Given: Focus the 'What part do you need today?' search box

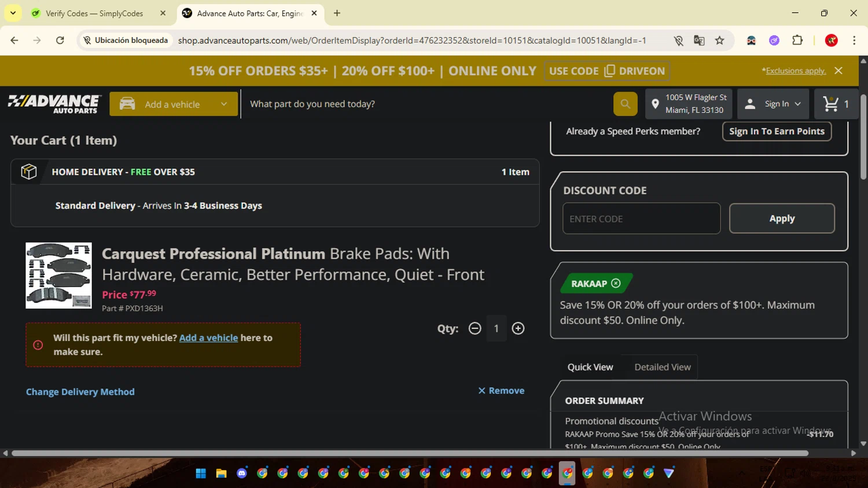Looking at the screenshot, I should point(427,104).
